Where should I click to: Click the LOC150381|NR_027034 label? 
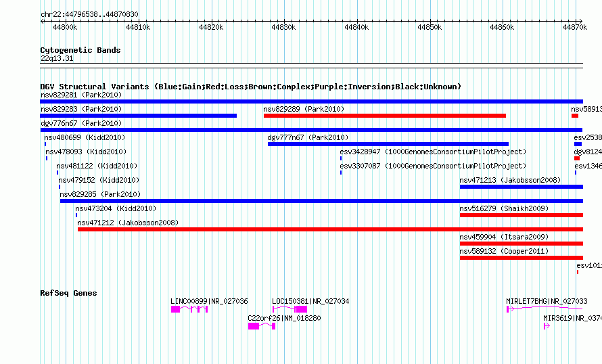coord(310,301)
